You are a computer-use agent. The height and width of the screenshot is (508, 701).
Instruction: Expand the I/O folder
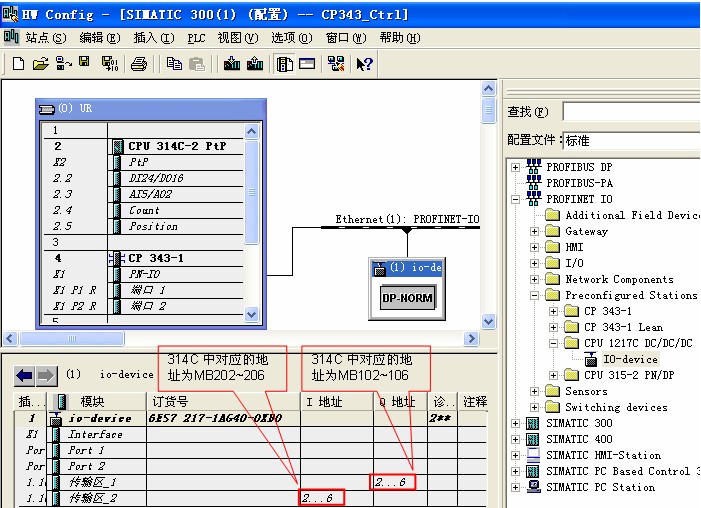click(x=534, y=263)
